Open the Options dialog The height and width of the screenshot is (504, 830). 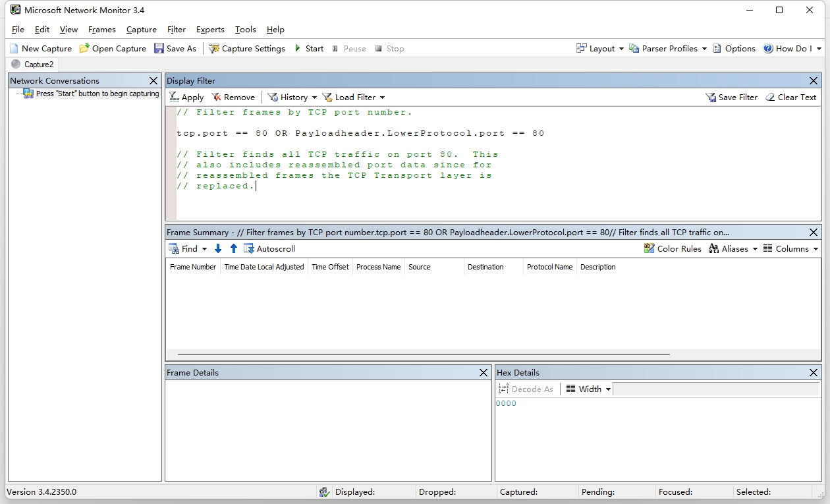[734, 48]
